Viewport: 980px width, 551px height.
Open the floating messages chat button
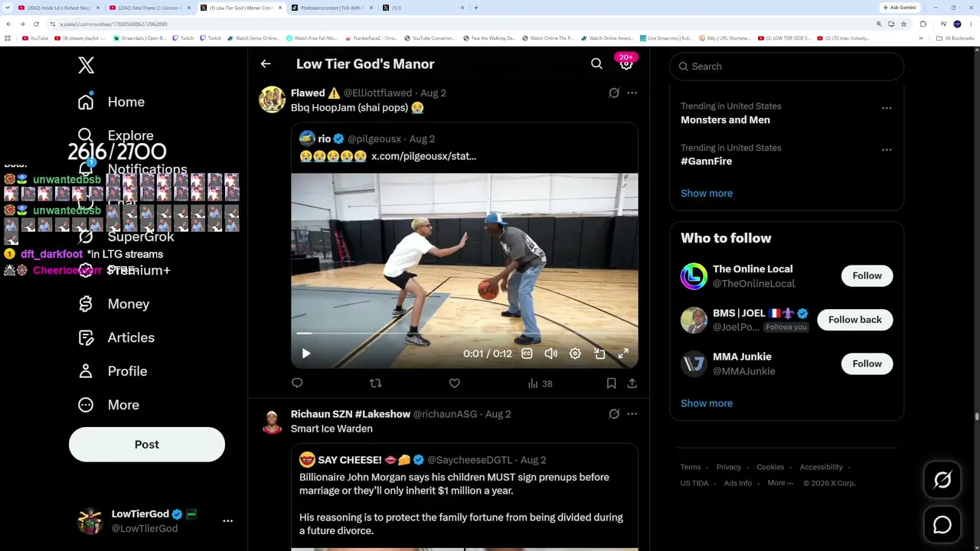click(x=942, y=525)
